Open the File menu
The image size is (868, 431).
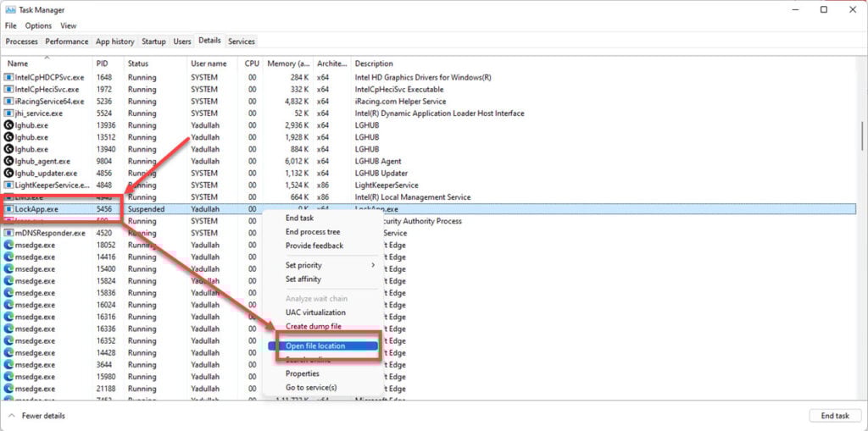(x=10, y=25)
